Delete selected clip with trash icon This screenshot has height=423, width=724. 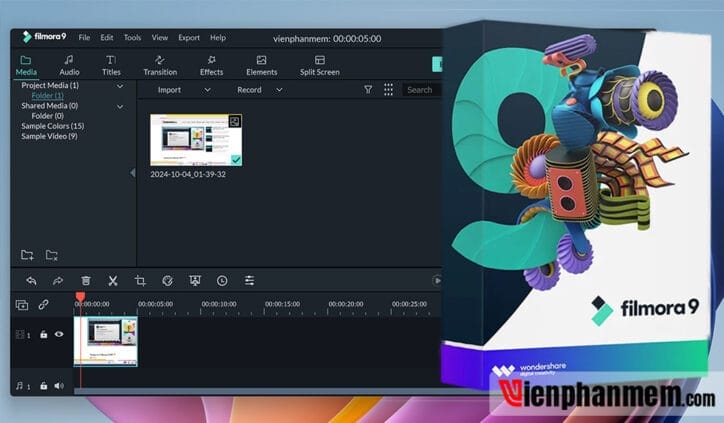pyautogui.click(x=85, y=281)
